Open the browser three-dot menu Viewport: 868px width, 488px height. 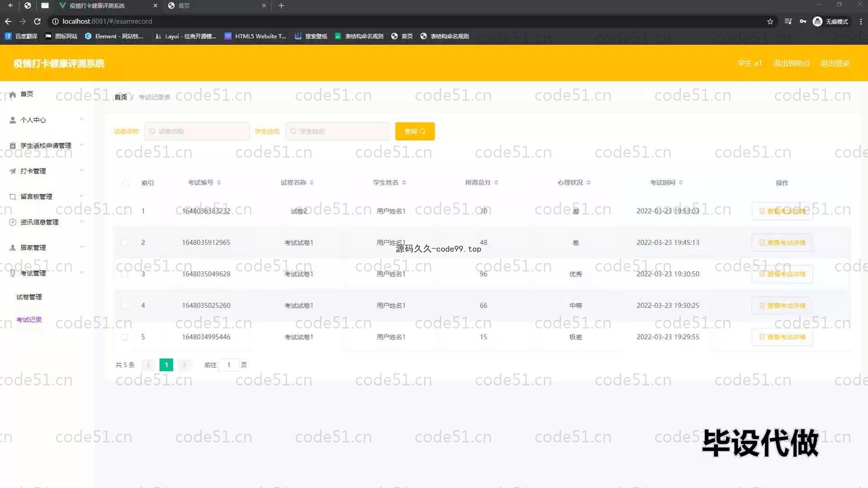click(861, 21)
